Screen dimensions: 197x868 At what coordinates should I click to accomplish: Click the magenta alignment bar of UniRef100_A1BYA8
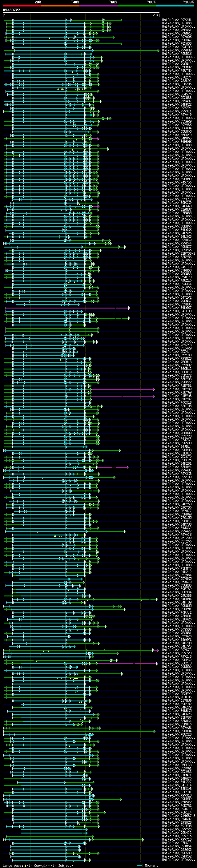click(123, 396)
